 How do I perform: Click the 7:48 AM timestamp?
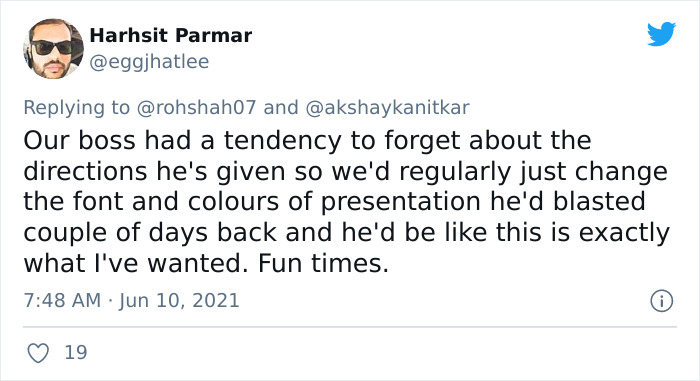coord(62,300)
